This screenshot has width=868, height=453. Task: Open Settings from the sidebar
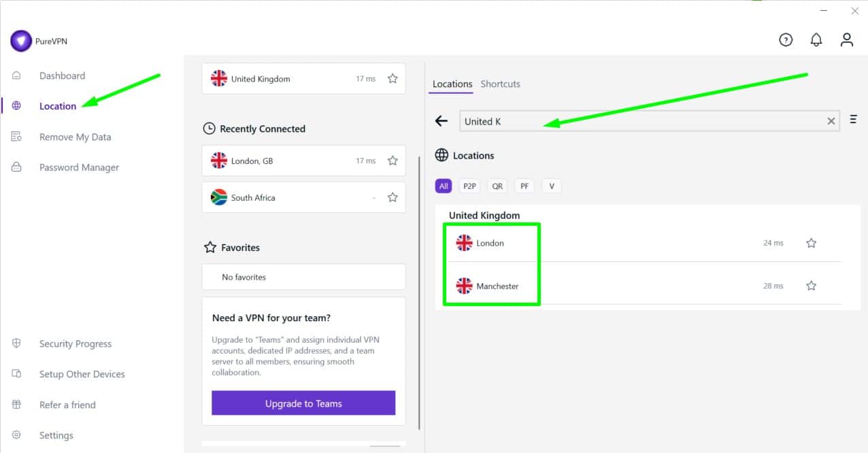point(56,435)
